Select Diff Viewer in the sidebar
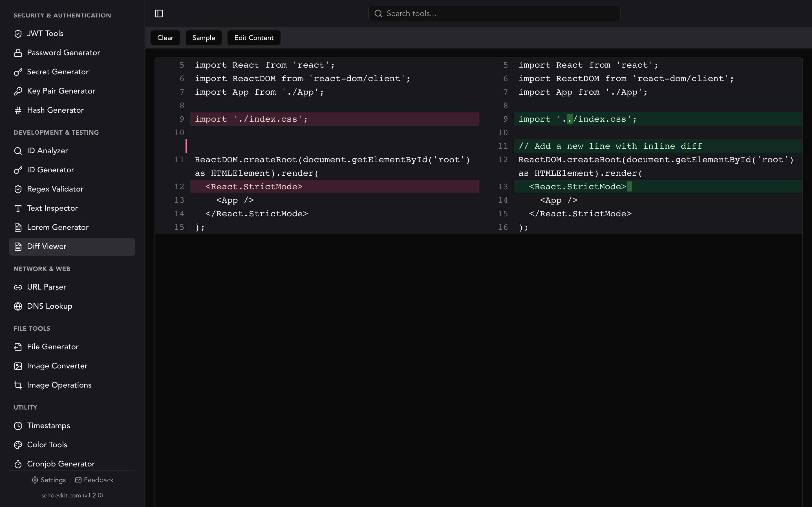This screenshot has height=507, width=812. coord(47,246)
